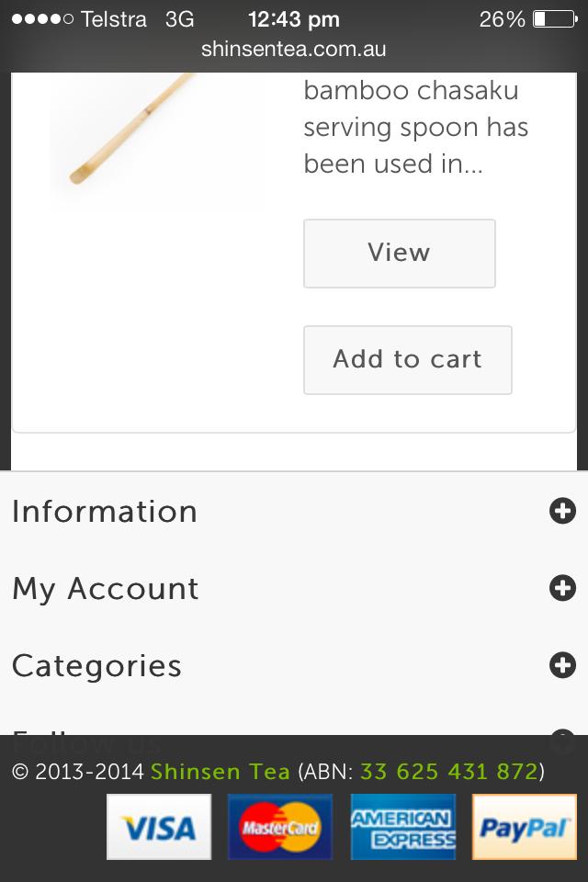Expand the My Account plus icon

click(562, 588)
